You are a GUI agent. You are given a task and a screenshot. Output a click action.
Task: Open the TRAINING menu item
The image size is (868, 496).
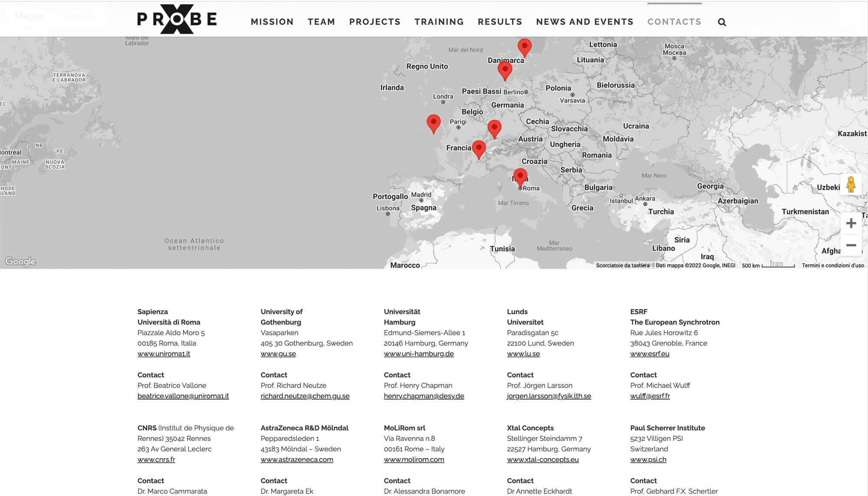coord(439,22)
